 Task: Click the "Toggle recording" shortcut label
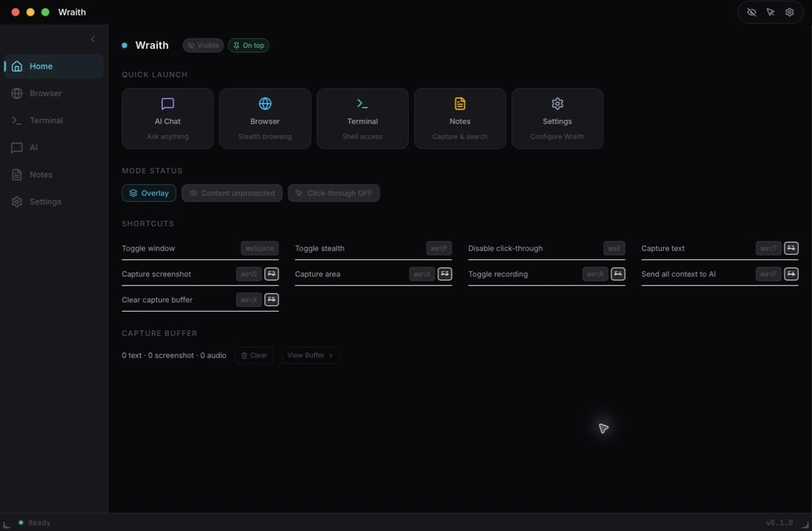click(x=498, y=274)
